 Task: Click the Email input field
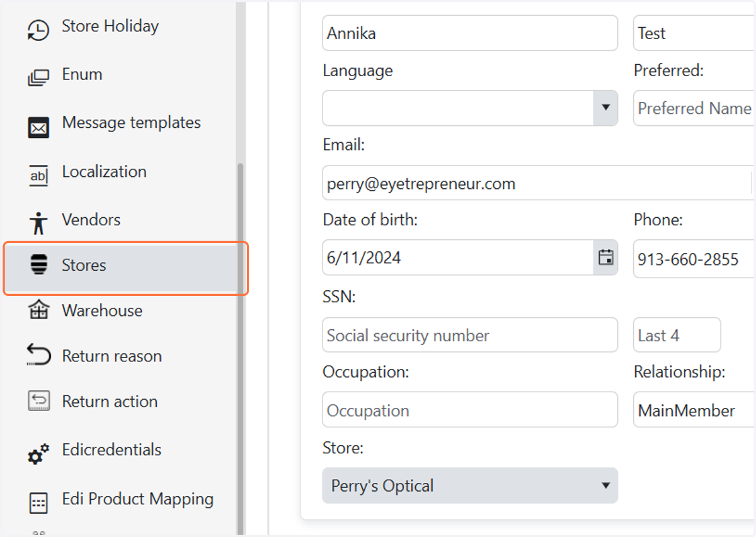point(538,183)
